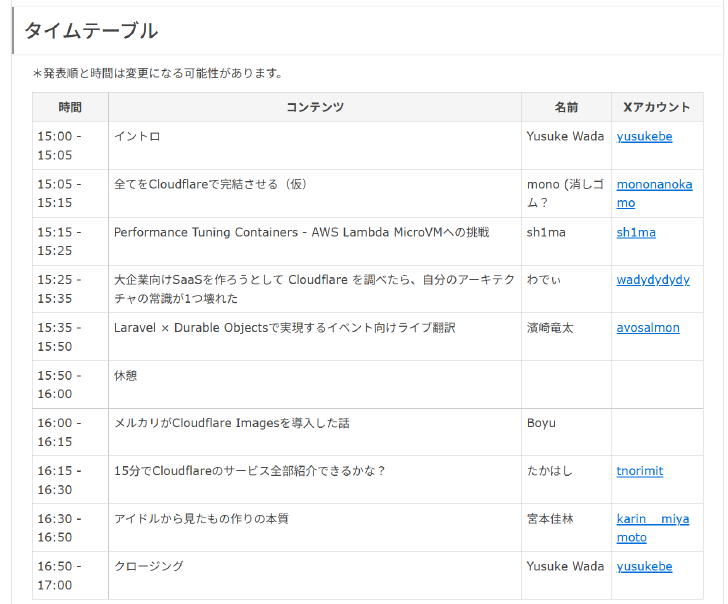Image resolution: width=728 pixels, height=604 pixels.
Task: Click the sh1ma name cell
Action: coord(566,241)
